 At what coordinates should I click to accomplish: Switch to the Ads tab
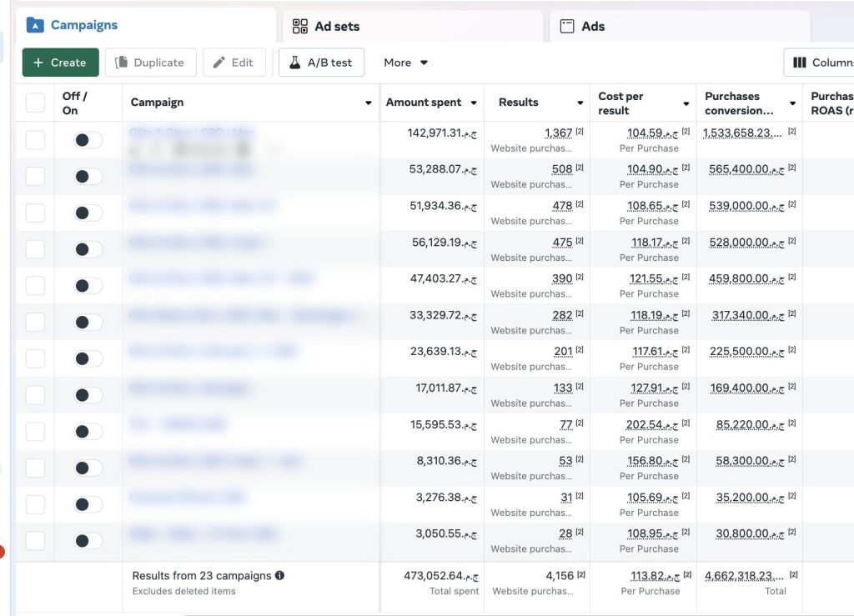click(x=593, y=27)
